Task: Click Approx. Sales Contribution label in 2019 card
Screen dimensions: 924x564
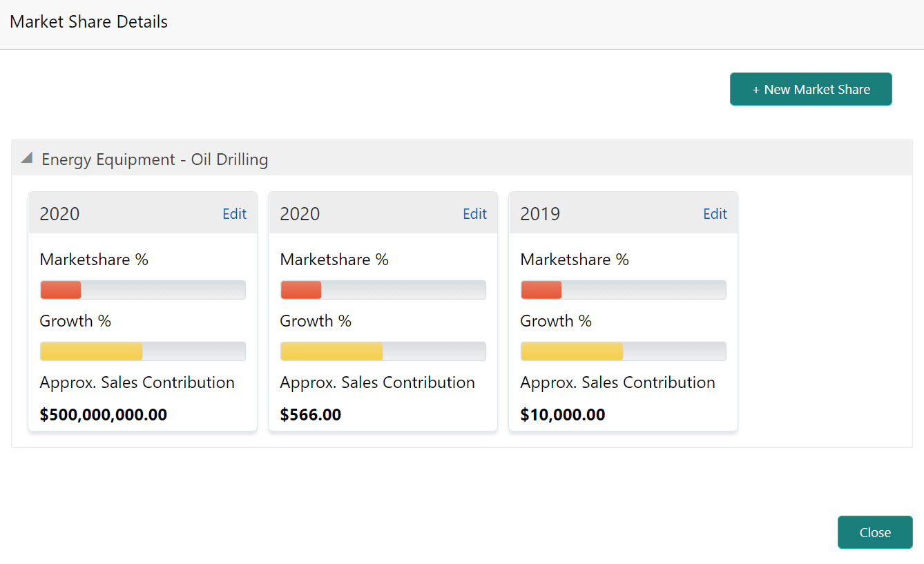Action: [617, 382]
